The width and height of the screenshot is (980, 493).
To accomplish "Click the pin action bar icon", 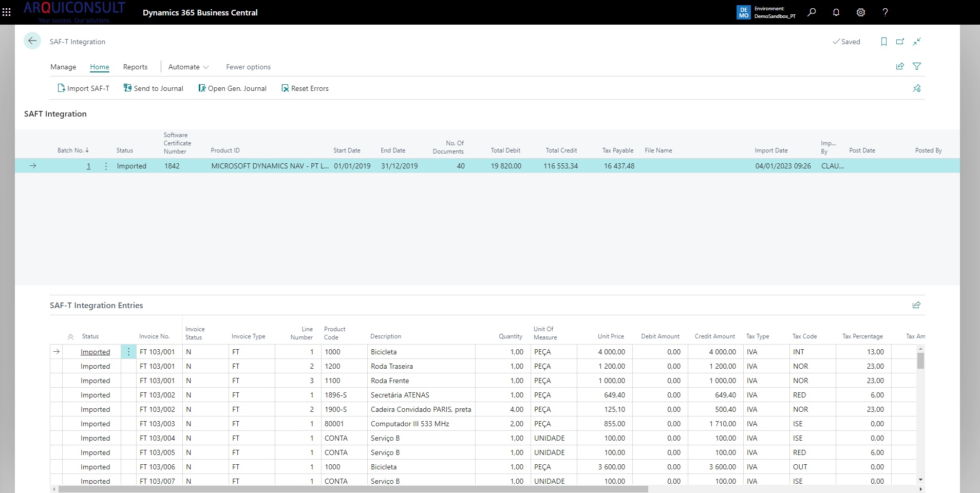I will tap(916, 88).
